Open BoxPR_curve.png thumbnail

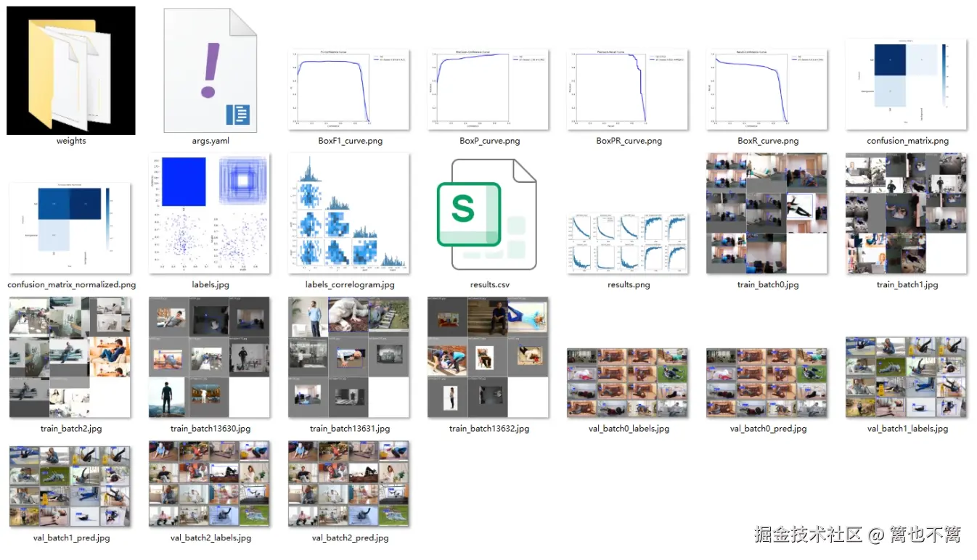click(628, 89)
